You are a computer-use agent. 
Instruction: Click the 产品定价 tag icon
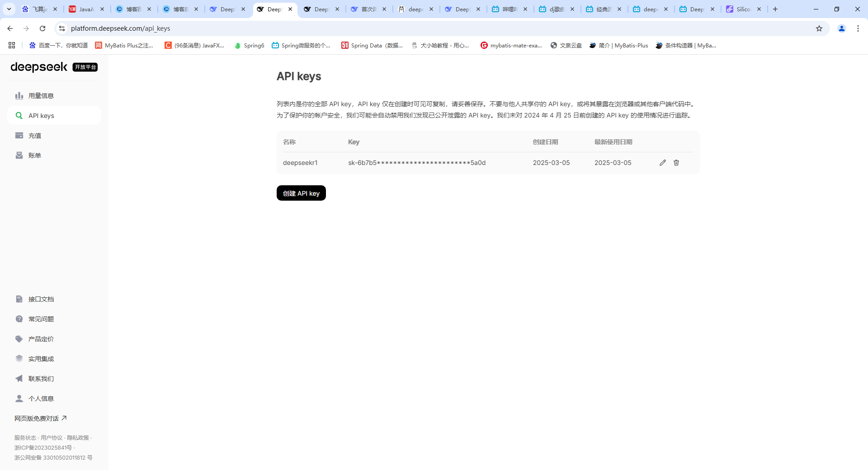pyautogui.click(x=19, y=339)
